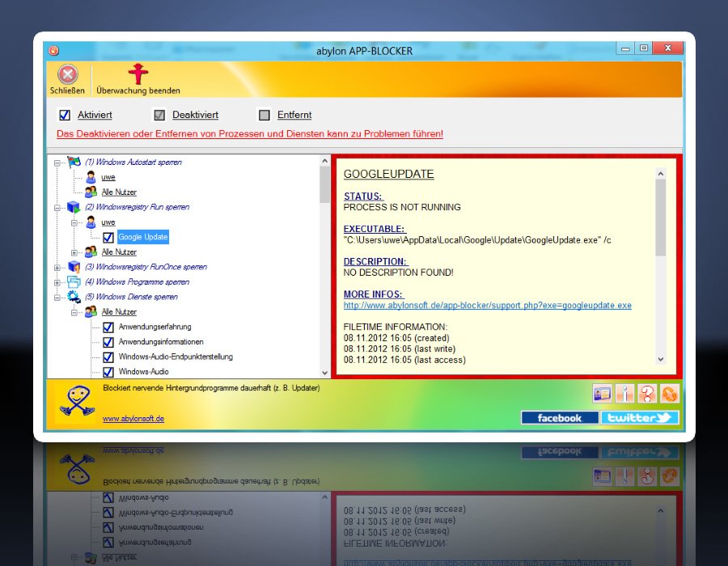This screenshot has width=728, height=566.
Task: Click group icon next to Alle Nutzer under Autostart
Action: [91, 192]
